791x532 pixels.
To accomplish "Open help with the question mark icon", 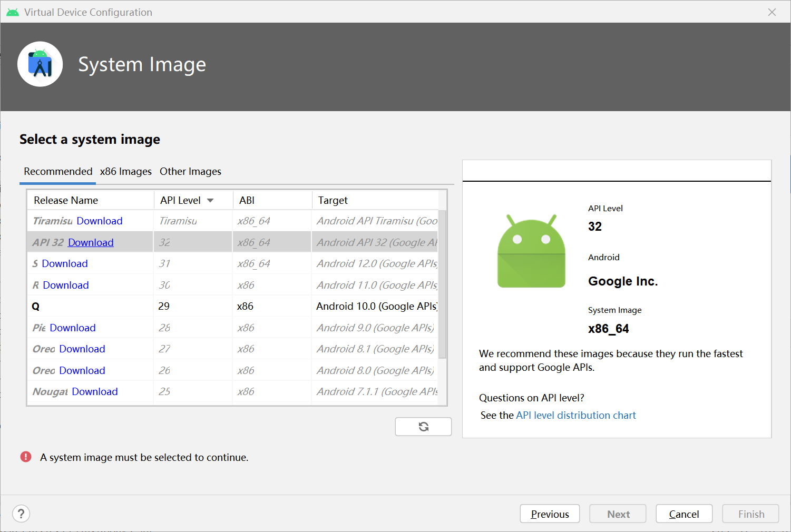I will click(x=21, y=514).
